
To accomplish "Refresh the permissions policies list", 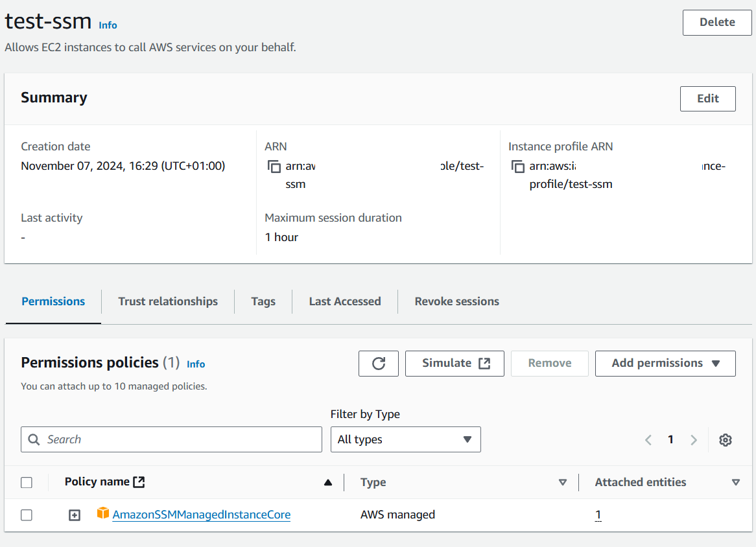I will pyautogui.click(x=378, y=363).
